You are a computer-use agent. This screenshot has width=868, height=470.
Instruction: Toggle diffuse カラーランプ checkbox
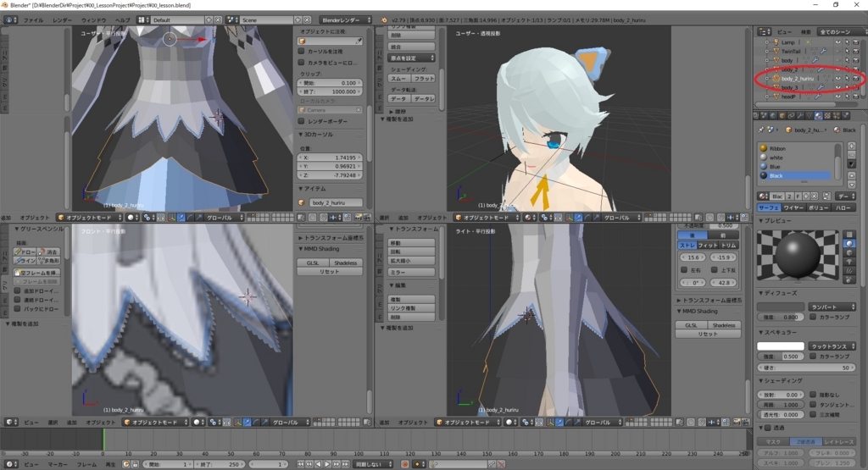click(813, 317)
